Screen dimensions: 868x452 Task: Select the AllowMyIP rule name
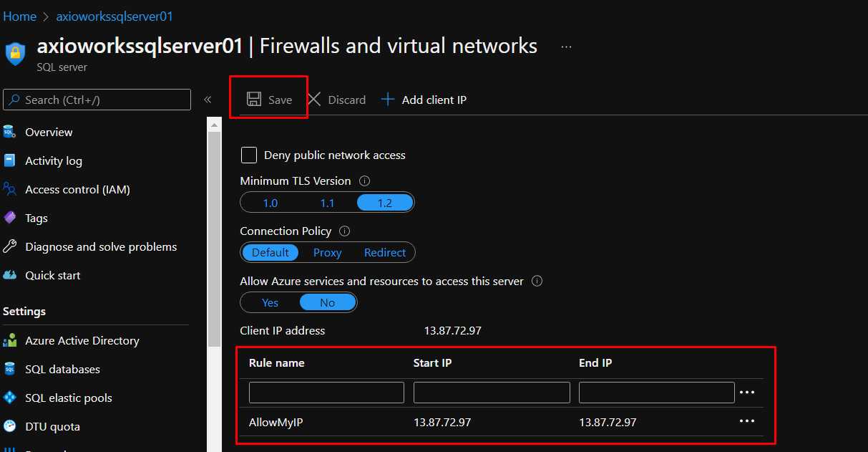(x=276, y=422)
